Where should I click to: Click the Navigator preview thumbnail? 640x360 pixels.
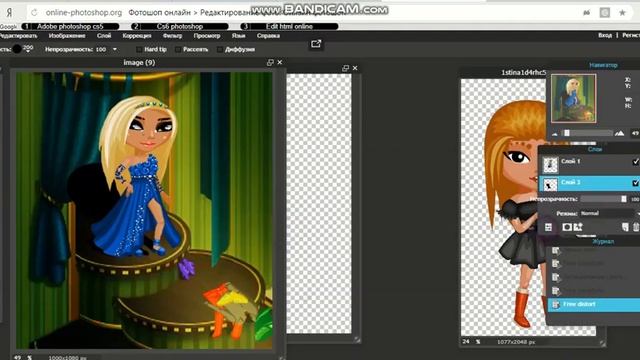coord(573,98)
